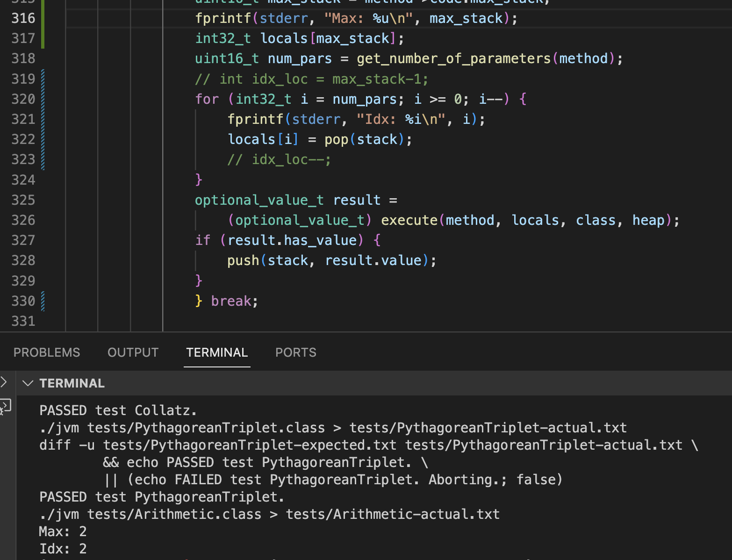The image size is (732, 560).
Task: Click the 'Max: 2' line in terminal output
Action: coord(63,531)
